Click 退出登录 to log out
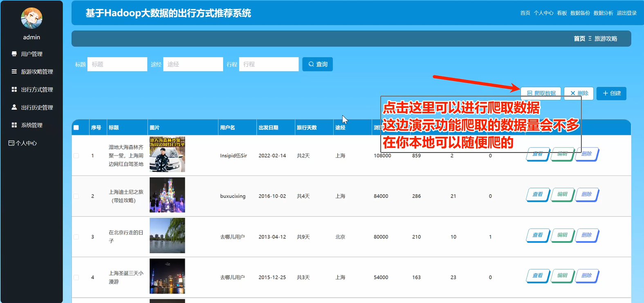This screenshot has height=303, width=644. pos(627,13)
